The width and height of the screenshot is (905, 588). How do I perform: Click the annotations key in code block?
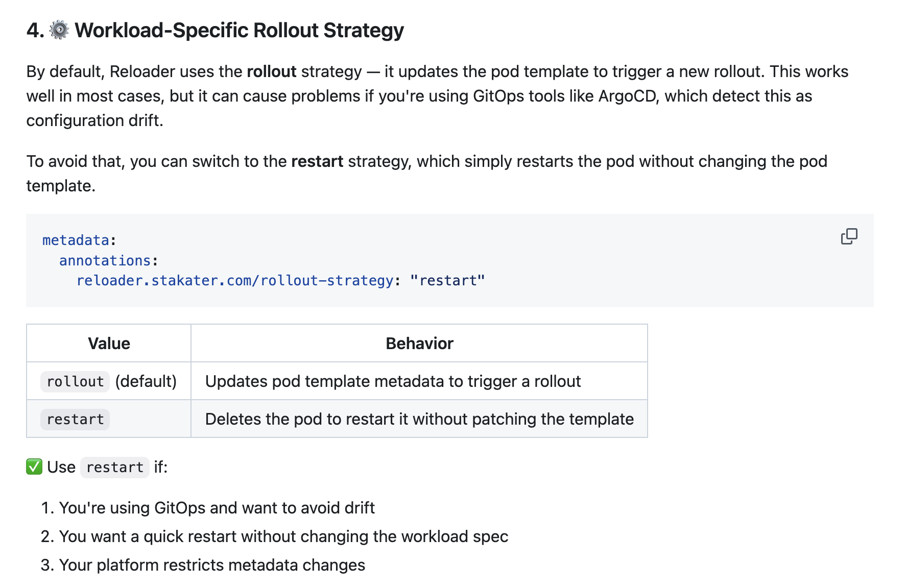[x=105, y=260]
